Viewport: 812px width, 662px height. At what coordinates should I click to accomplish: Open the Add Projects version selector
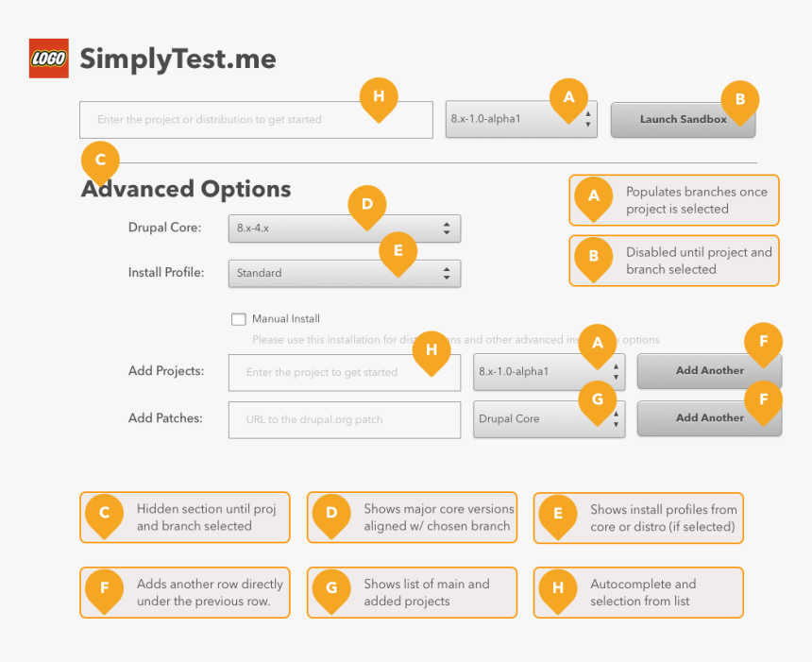coord(548,372)
